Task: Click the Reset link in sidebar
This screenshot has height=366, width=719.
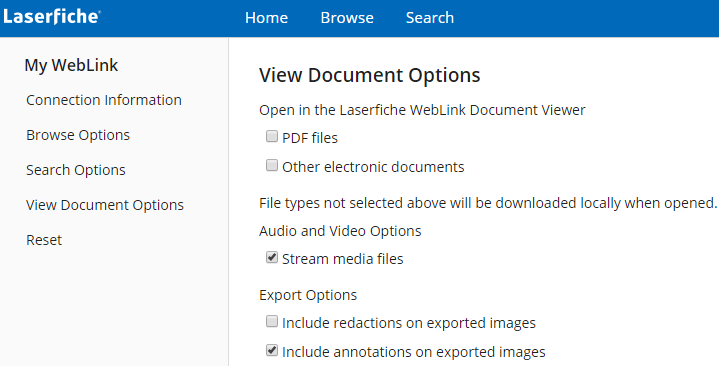Action: click(x=44, y=240)
